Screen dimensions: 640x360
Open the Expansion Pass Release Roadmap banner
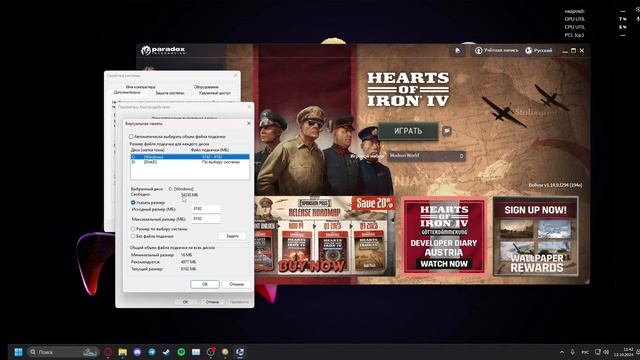coord(324,236)
